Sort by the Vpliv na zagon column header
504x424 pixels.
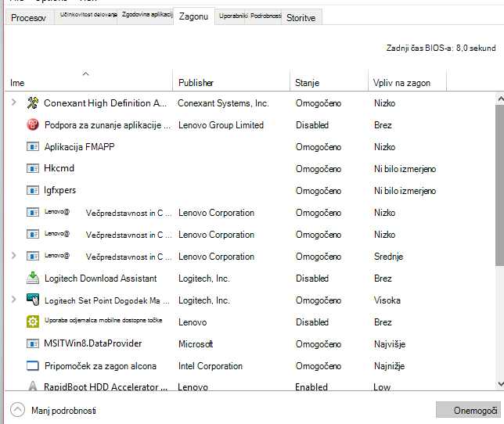pyautogui.click(x=407, y=81)
